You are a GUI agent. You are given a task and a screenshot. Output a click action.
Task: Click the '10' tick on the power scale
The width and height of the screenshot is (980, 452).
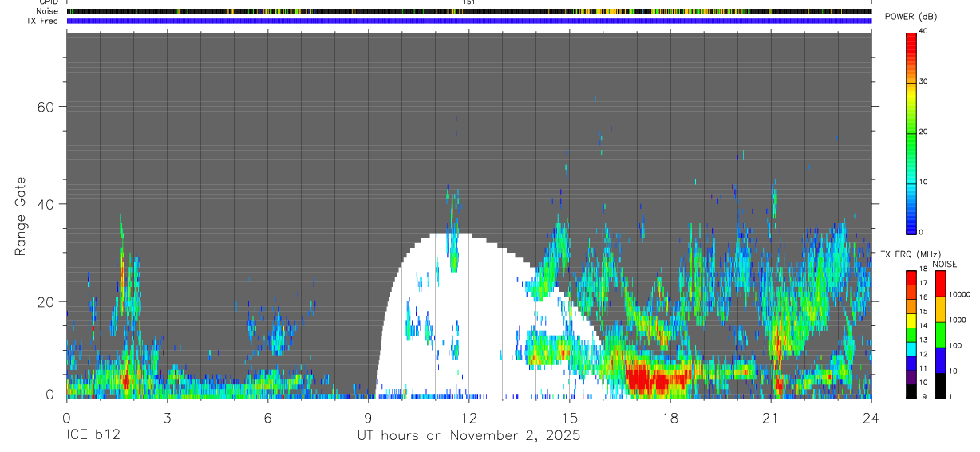coord(923,182)
